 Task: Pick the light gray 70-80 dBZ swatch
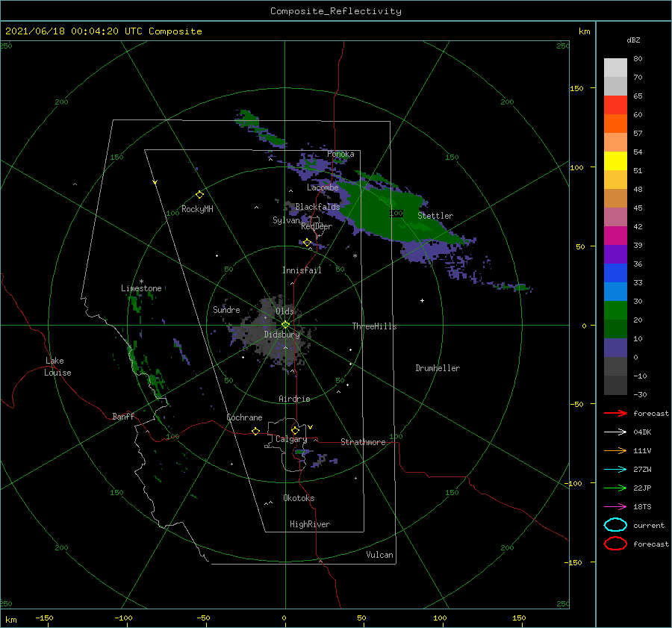[x=615, y=68]
